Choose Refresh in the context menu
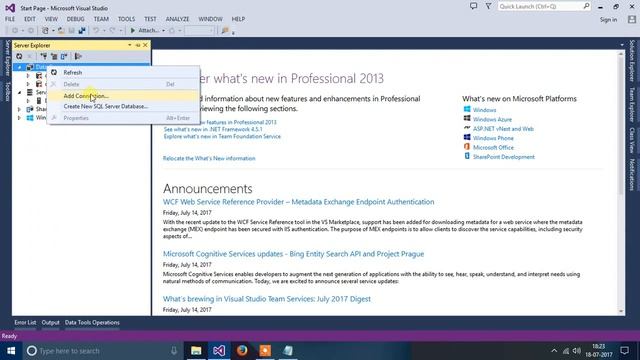 pos(124,73)
